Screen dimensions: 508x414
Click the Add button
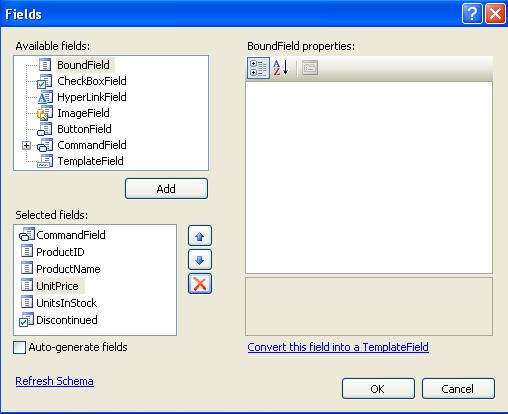coord(166,189)
